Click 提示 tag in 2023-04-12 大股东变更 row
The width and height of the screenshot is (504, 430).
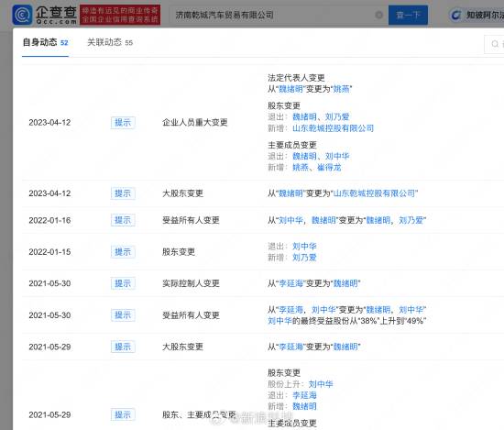click(123, 193)
